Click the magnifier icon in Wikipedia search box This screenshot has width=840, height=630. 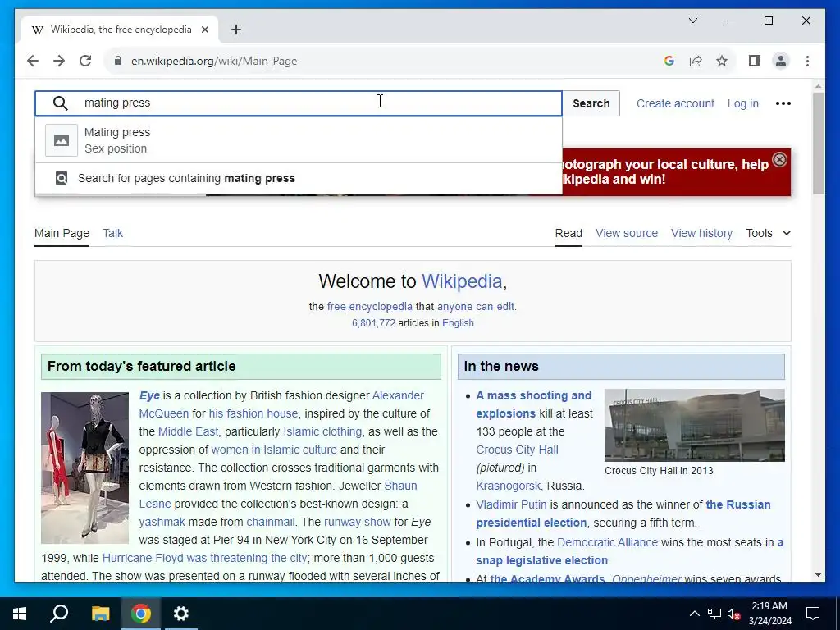pyautogui.click(x=61, y=103)
